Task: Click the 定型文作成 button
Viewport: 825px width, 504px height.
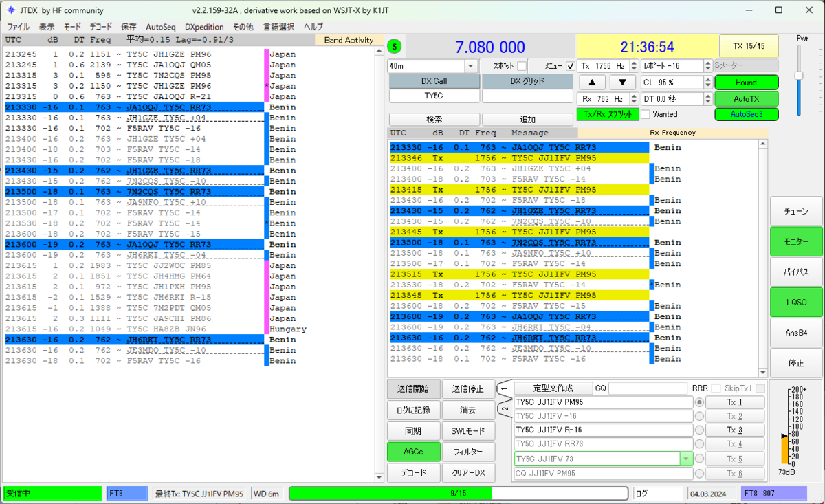Action: pos(553,388)
